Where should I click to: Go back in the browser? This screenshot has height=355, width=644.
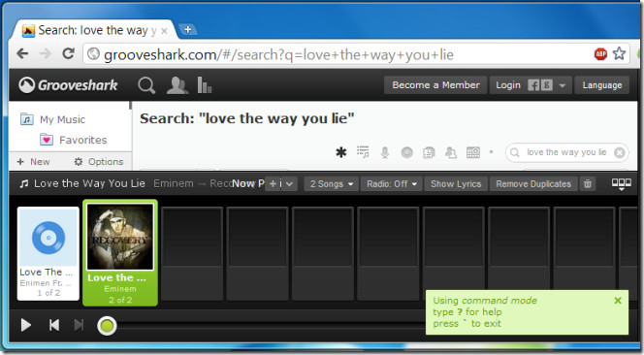click(22, 53)
